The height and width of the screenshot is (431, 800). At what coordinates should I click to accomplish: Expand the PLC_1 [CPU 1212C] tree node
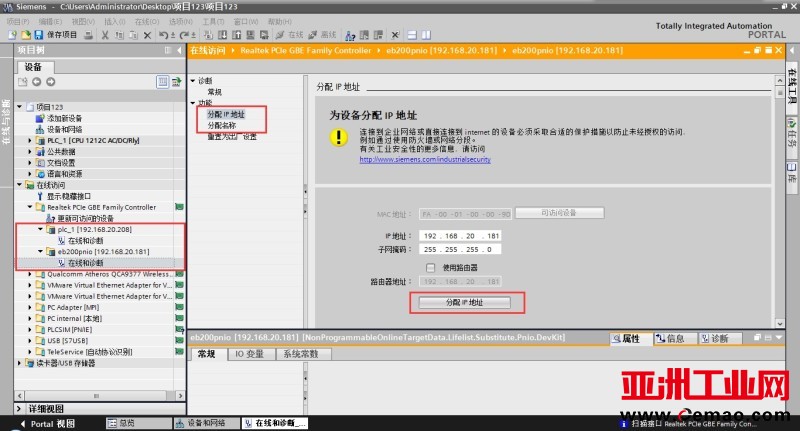(x=30, y=140)
